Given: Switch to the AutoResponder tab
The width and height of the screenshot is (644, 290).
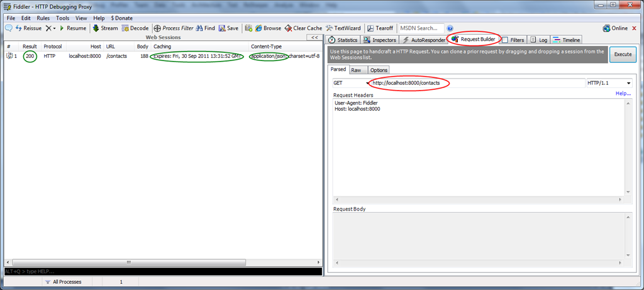Looking at the screenshot, I should pyautogui.click(x=423, y=40).
